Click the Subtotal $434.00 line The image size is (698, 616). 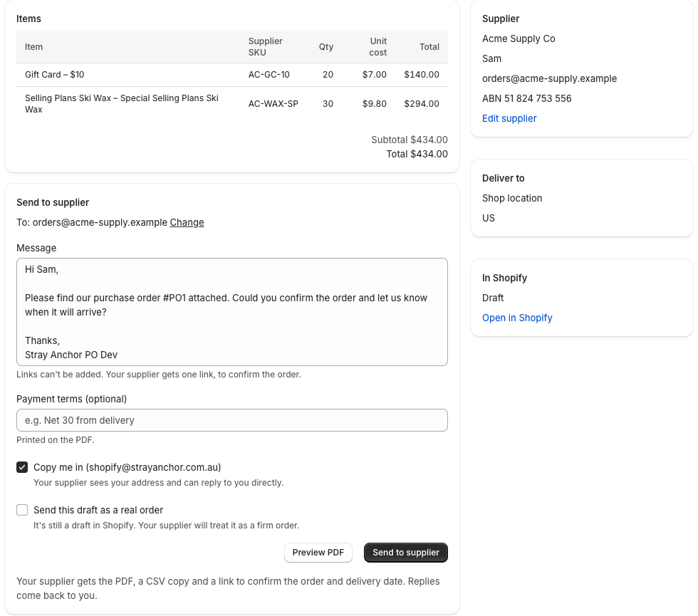pyautogui.click(x=409, y=140)
